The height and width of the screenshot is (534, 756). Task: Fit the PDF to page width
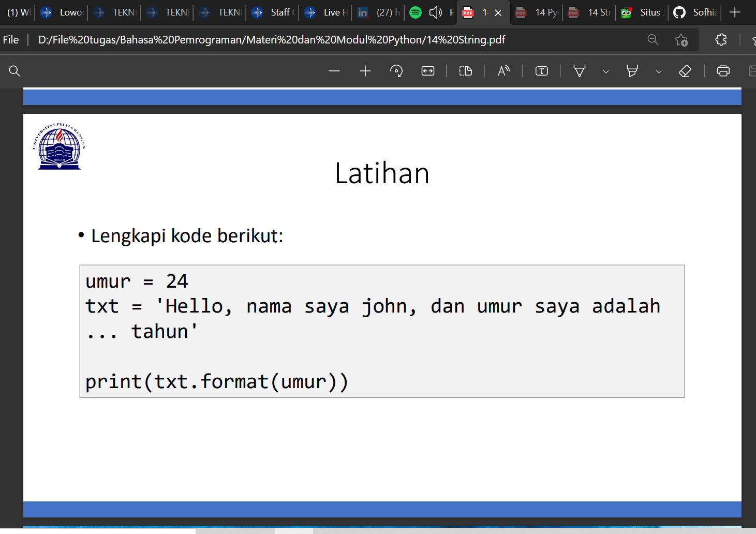428,71
